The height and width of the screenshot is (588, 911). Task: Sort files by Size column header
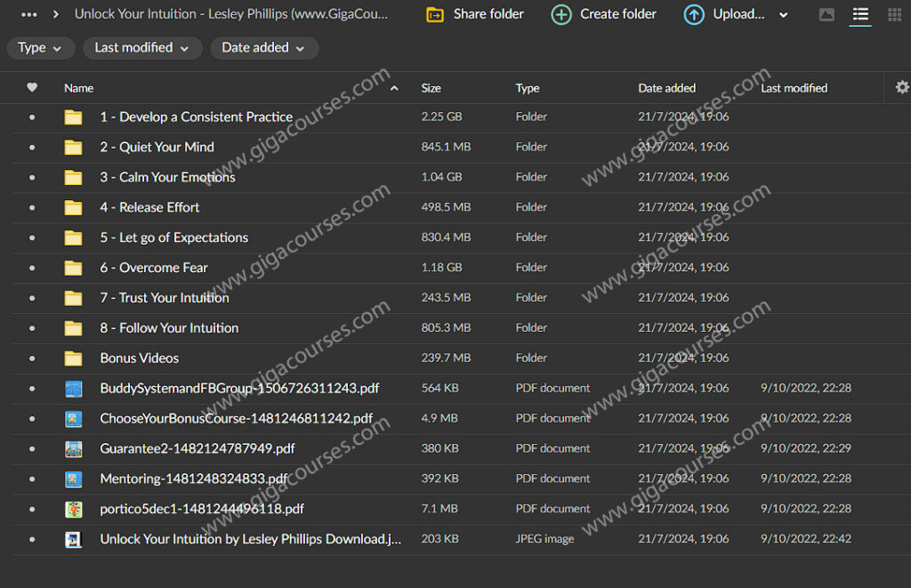click(431, 88)
